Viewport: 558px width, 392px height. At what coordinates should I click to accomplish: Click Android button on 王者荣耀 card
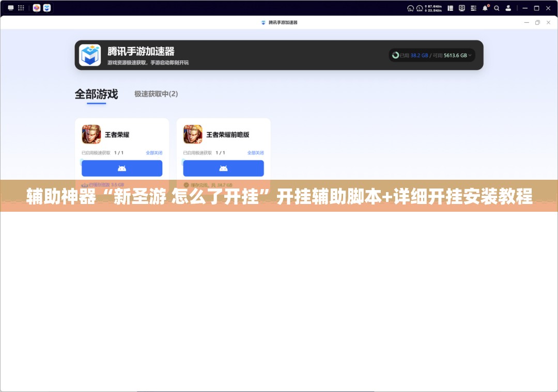[x=122, y=168]
